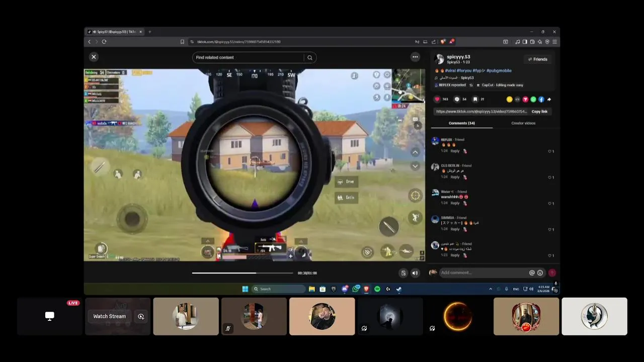This screenshot has width=644, height=362.
Task: Expand hidden system tray icons chevron
Action: (491, 289)
